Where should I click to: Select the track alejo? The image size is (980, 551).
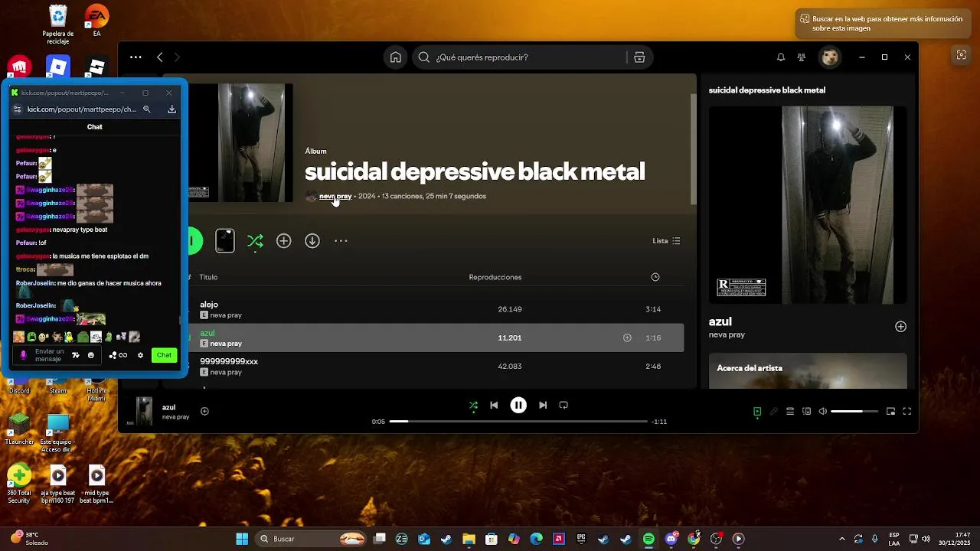(209, 305)
